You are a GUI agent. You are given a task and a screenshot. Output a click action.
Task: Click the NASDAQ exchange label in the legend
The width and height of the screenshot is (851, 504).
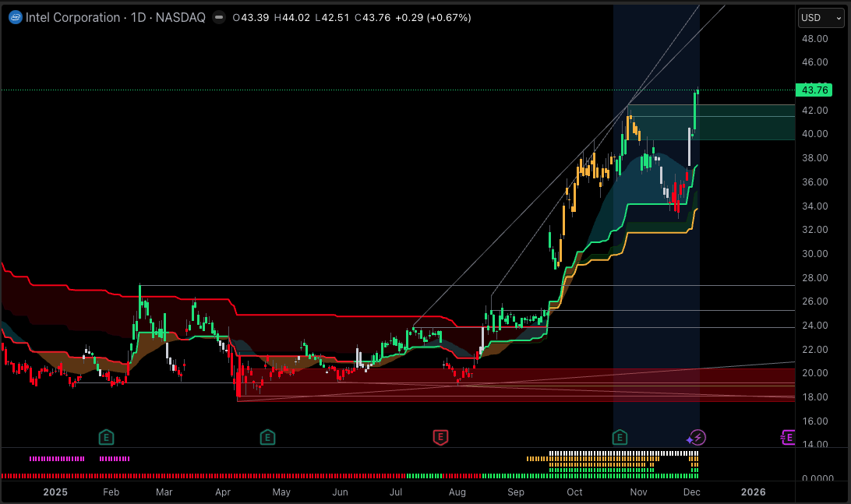tap(181, 17)
